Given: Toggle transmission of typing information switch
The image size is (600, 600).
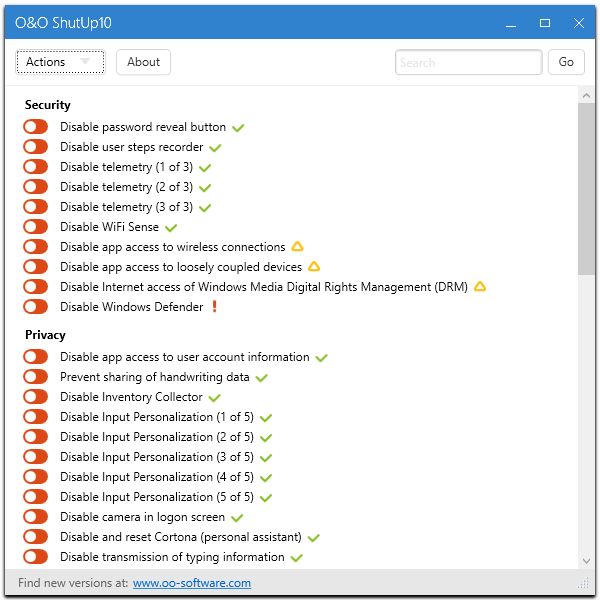Looking at the screenshot, I should [x=36, y=556].
